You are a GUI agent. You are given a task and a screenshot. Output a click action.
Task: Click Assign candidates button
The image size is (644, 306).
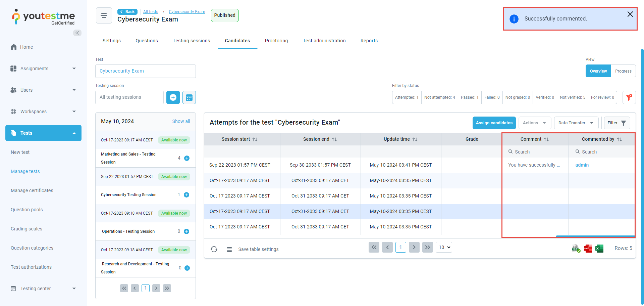[494, 123]
